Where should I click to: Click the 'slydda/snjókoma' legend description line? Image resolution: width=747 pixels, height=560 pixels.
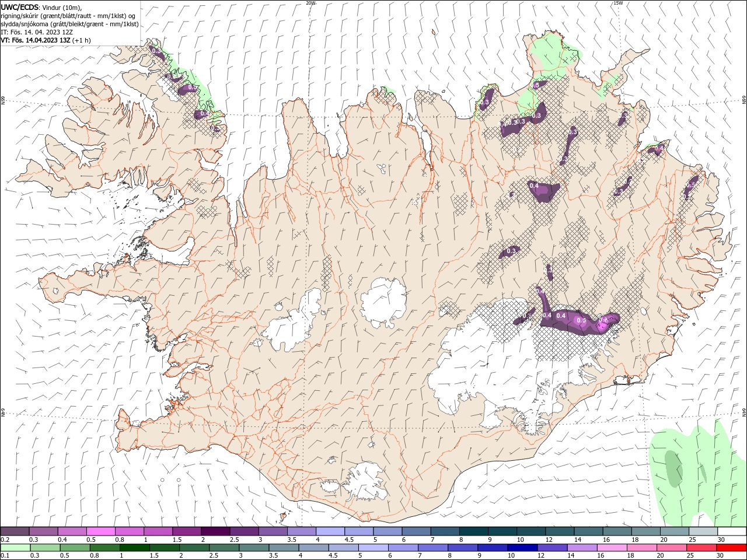tap(69, 24)
